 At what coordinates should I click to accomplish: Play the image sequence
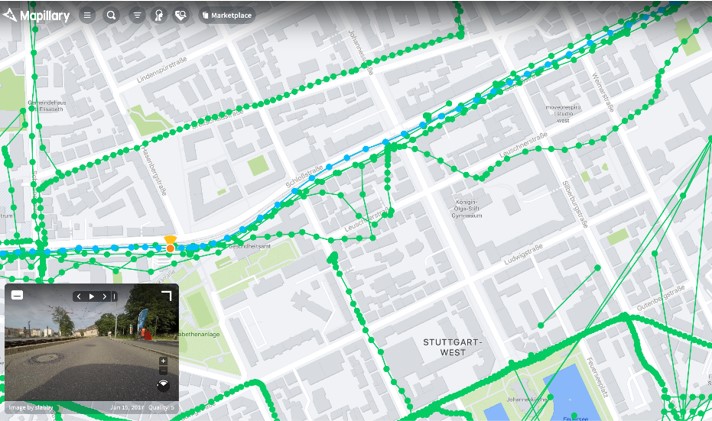(92, 297)
